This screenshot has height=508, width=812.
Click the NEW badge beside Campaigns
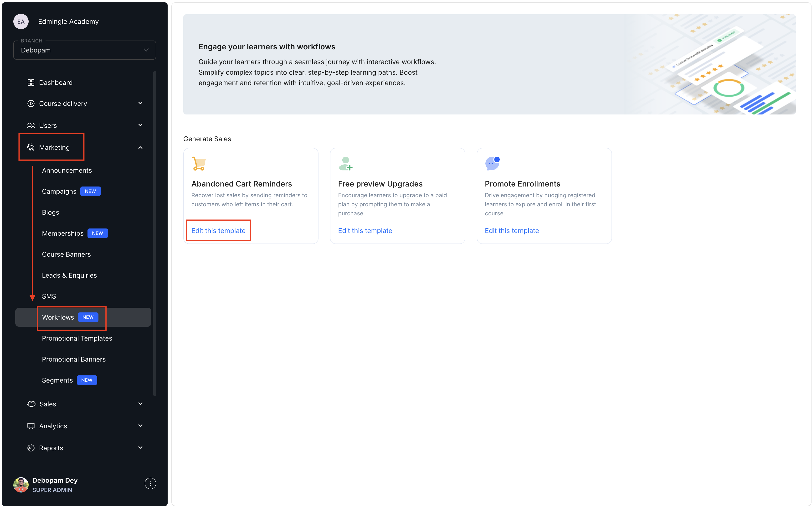90,191
